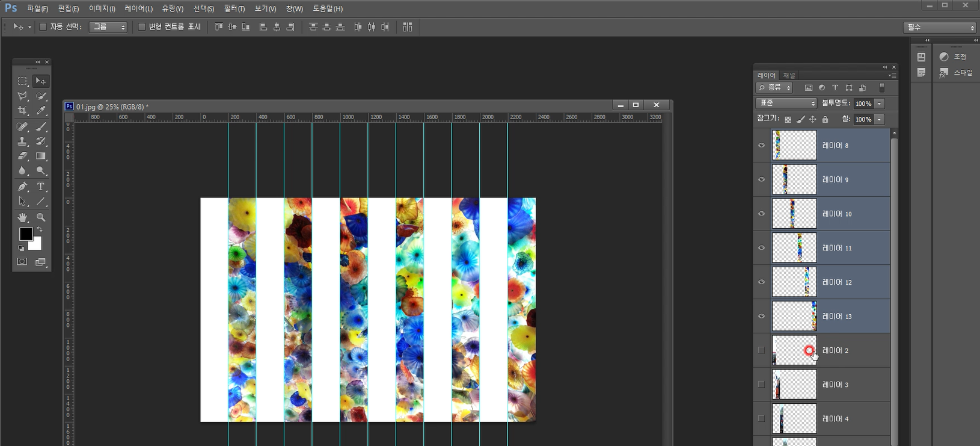Select the Zoom tool
Viewport: 980px width, 446px height.
pyautogui.click(x=41, y=217)
